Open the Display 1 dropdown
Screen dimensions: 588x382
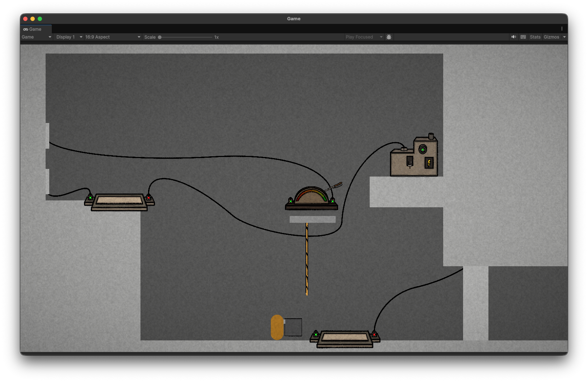coord(69,37)
